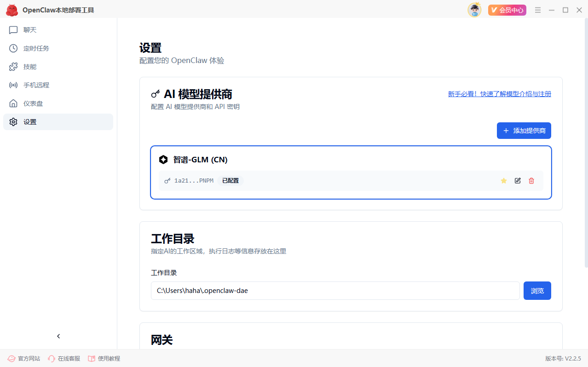This screenshot has height=367, width=588.
Task: Open 官方网站 from the status bar
Action: [x=23, y=358]
